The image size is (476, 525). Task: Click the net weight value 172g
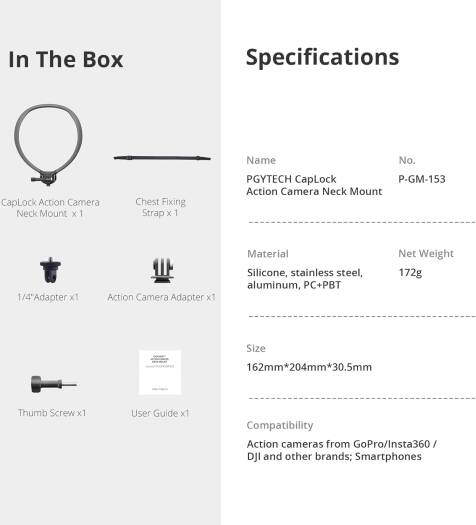coord(410,273)
